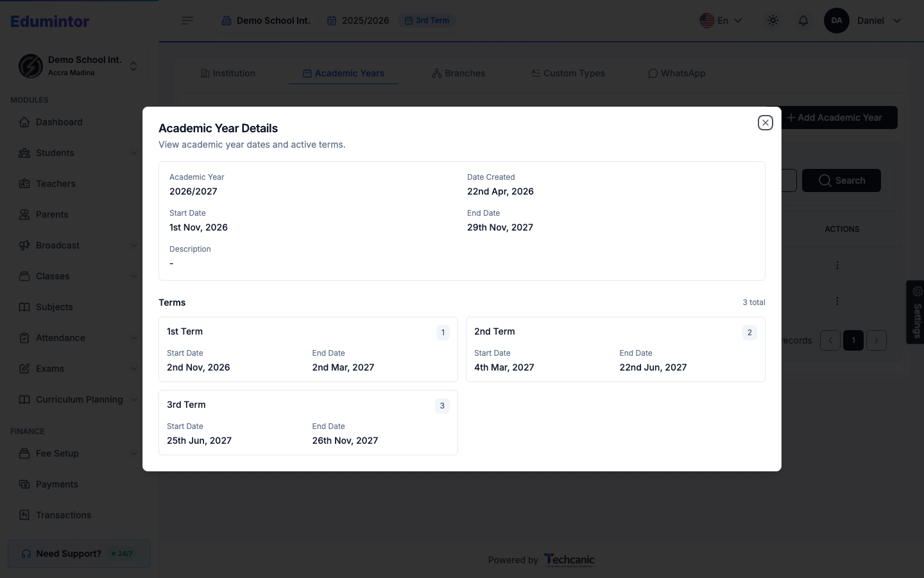The height and width of the screenshot is (578, 924).
Task: Click the 2025/2026 academic year selector
Action: point(358,21)
